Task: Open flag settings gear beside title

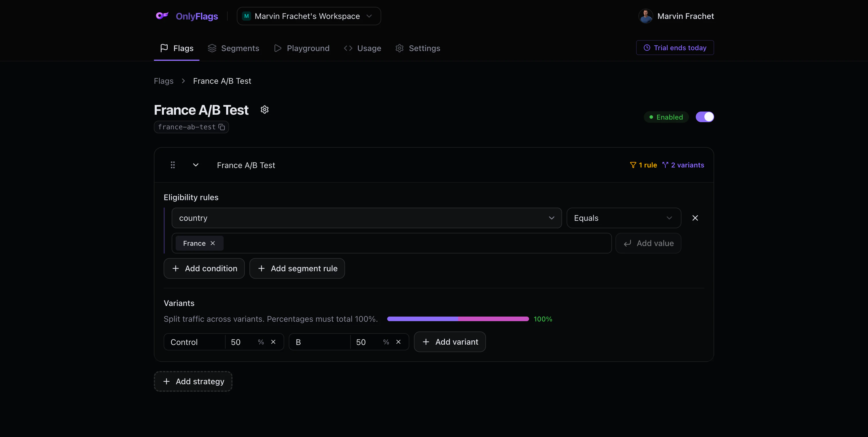Action: [x=265, y=110]
